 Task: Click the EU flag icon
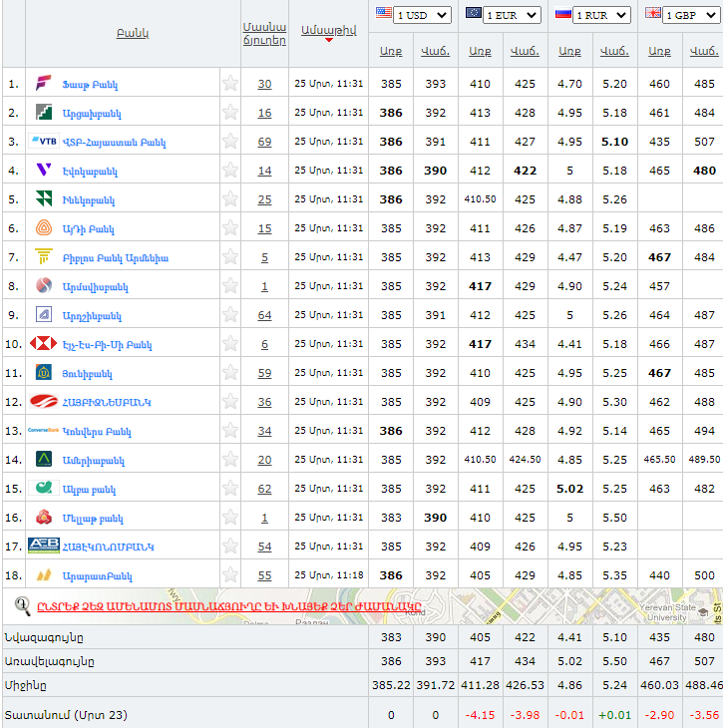pyautogui.click(x=473, y=13)
